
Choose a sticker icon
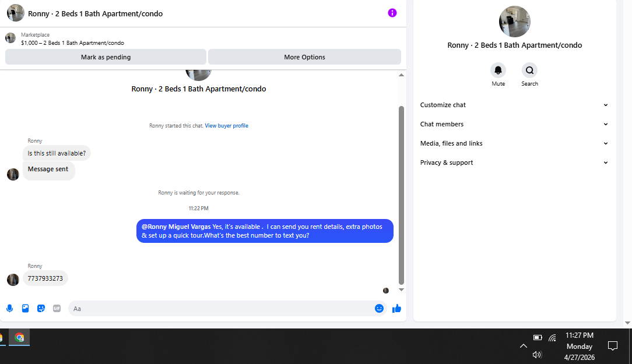pos(41,309)
